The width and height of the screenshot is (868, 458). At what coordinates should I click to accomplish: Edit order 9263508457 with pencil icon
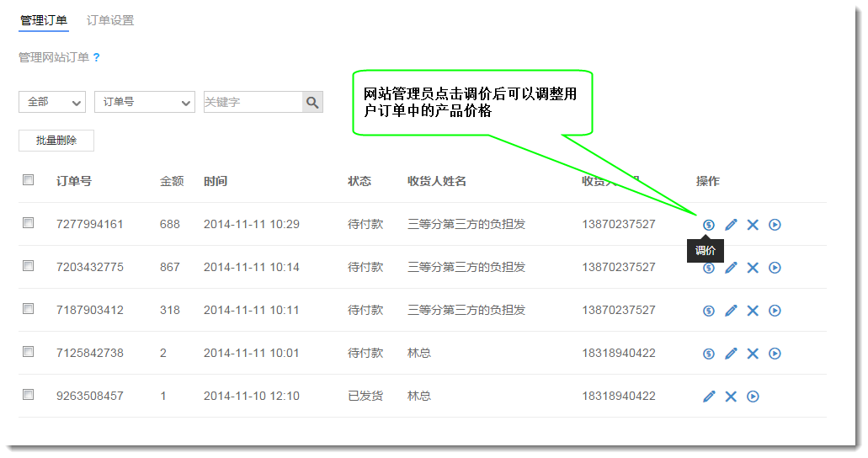(x=709, y=397)
